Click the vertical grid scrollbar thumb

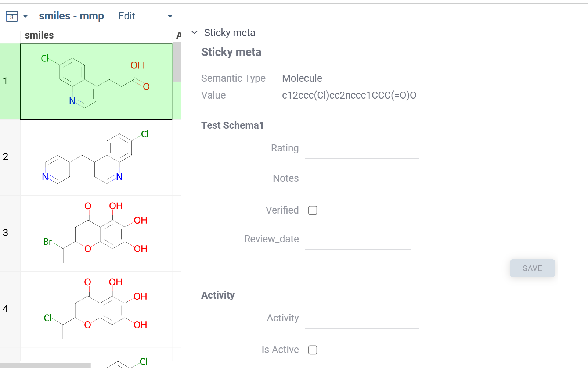[177, 62]
